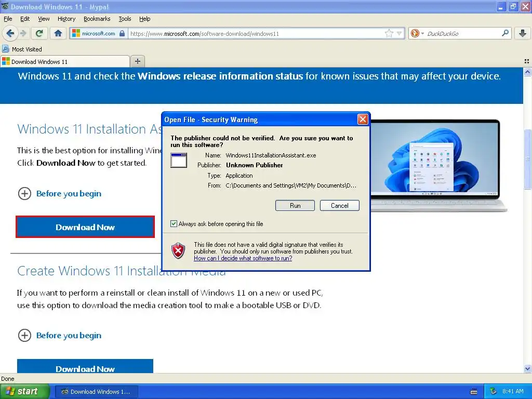Click the Create Windows 11 Installation heading
532x399 pixels.
point(122,271)
